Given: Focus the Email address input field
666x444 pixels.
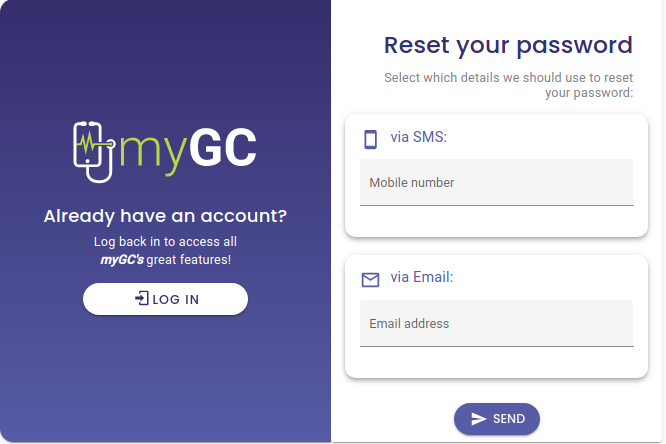Looking at the screenshot, I should click(x=496, y=324).
